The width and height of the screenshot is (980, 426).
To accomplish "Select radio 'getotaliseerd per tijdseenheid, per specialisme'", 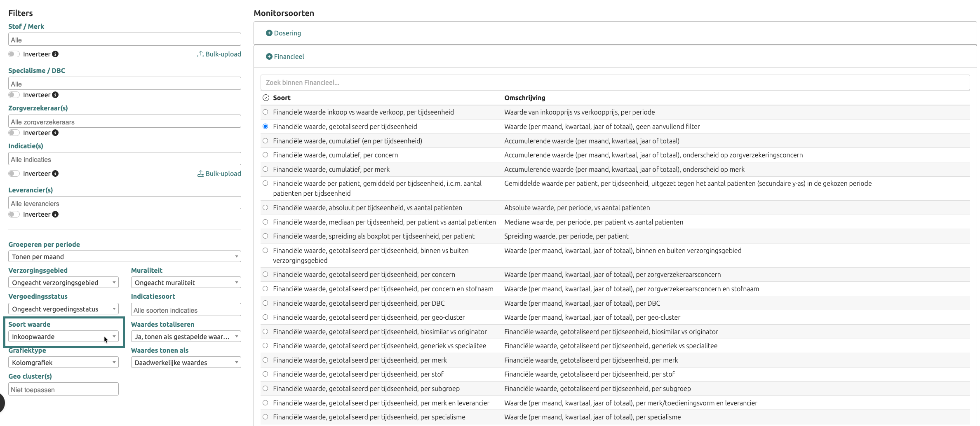I will [266, 417].
